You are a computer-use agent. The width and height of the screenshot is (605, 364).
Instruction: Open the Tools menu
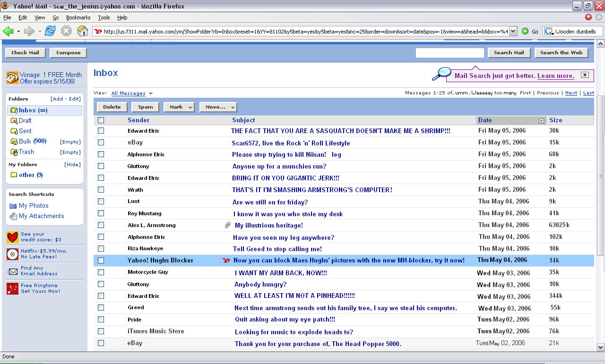(x=104, y=17)
